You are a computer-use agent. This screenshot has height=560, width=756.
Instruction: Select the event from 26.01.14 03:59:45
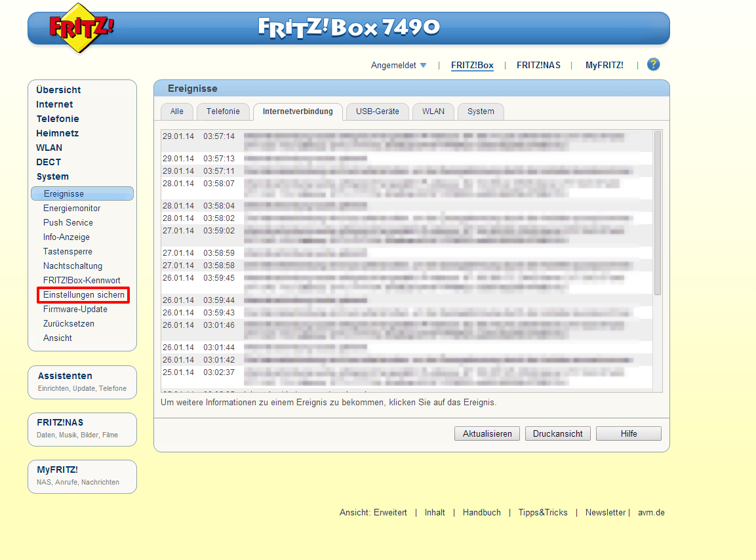(407, 283)
